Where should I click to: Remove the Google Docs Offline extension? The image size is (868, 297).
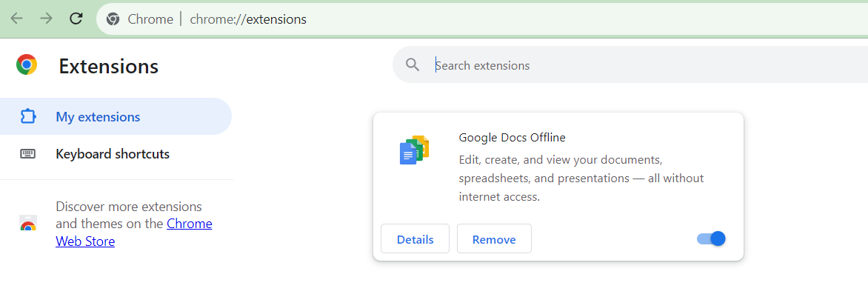click(x=494, y=238)
